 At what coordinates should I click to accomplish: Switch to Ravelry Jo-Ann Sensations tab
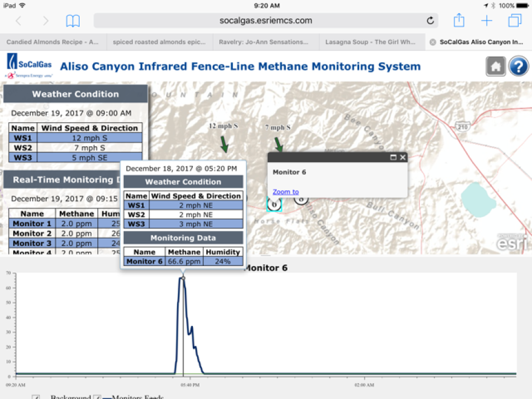[265, 42]
